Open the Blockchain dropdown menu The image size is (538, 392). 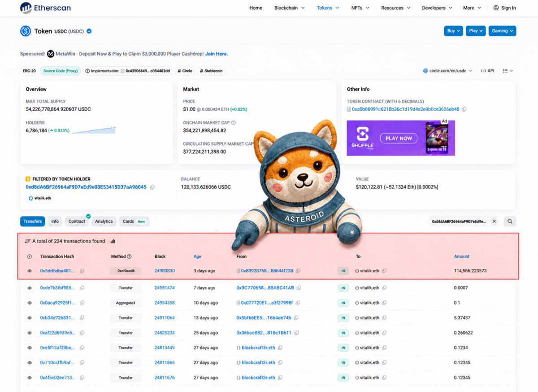click(x=289, y=8)
